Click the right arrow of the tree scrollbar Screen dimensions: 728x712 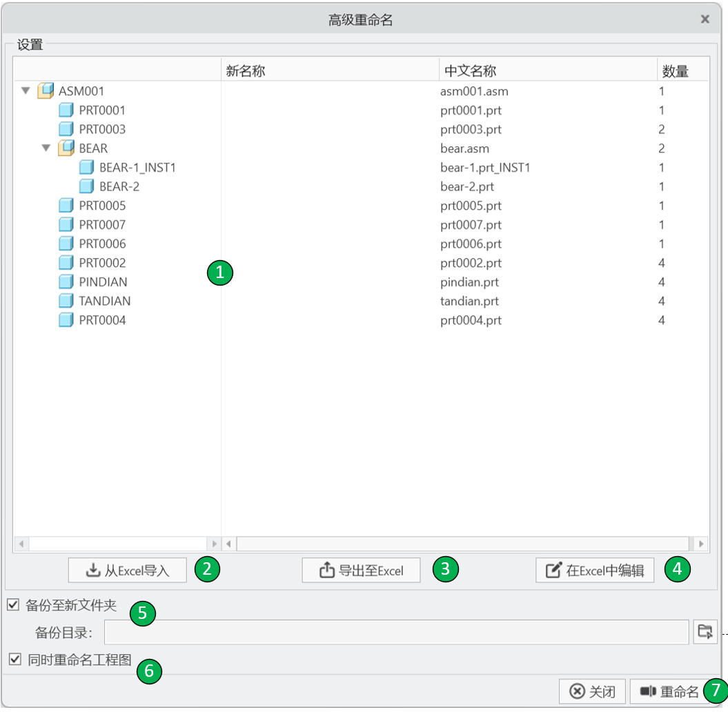pos(214,544)
